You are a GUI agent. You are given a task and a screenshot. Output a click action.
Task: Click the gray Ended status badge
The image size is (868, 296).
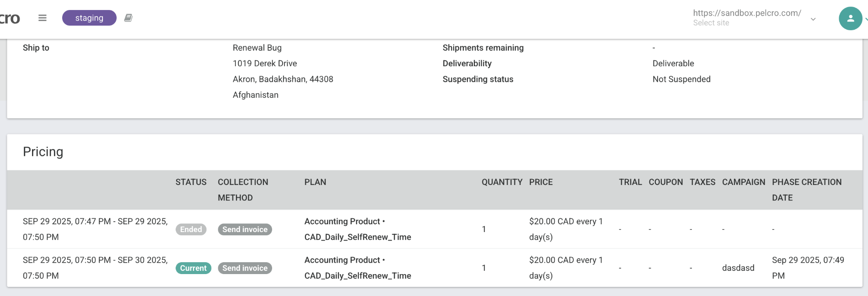(x=191, y=229)
